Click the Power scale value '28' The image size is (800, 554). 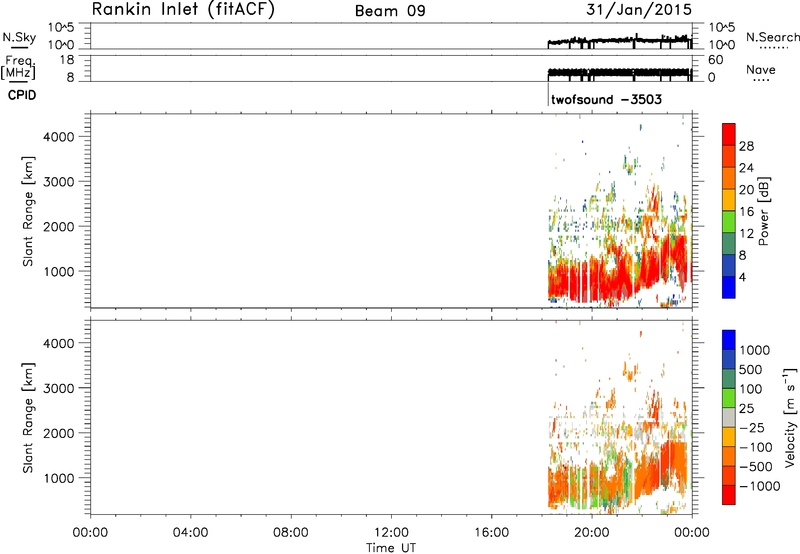coord(746,146)
